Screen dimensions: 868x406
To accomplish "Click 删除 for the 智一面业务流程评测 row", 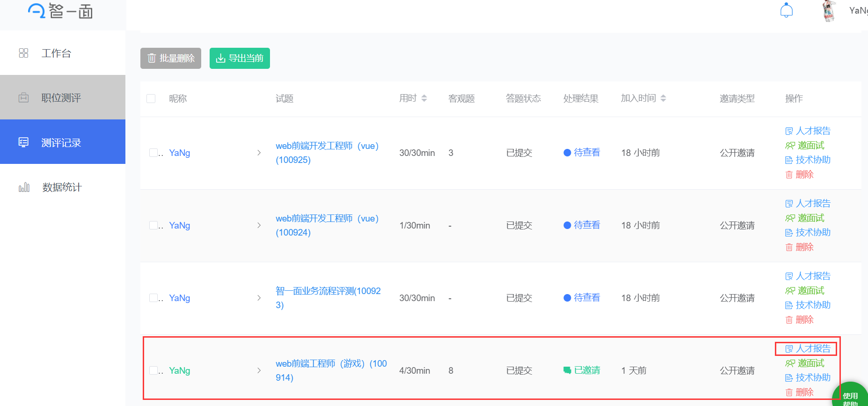I will tap(799, 319).
